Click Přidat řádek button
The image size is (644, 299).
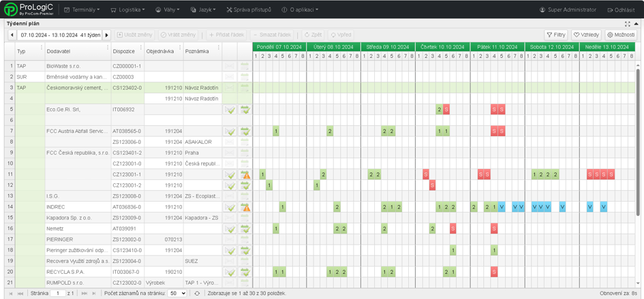[227, 35]
